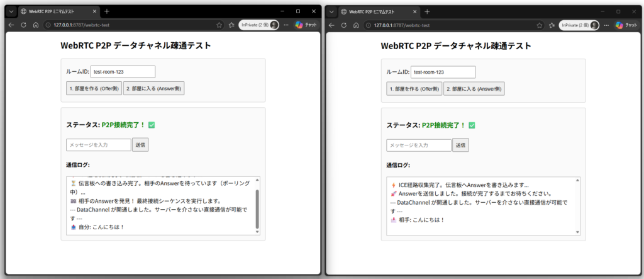Click log scroll up arrow in right window
Viewport: 644px width, 279px height.
pos(577,180)
